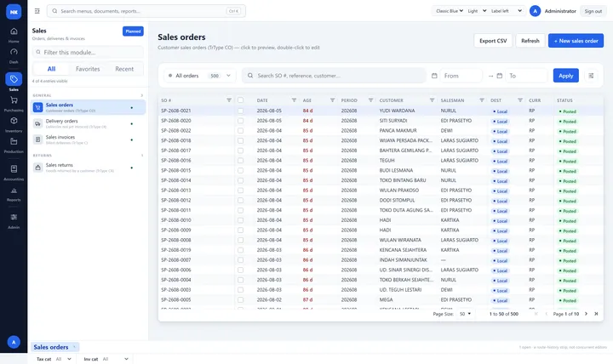
Task: Collapse the sidebar with the menu toggle icon
Action: coord(37,11)
